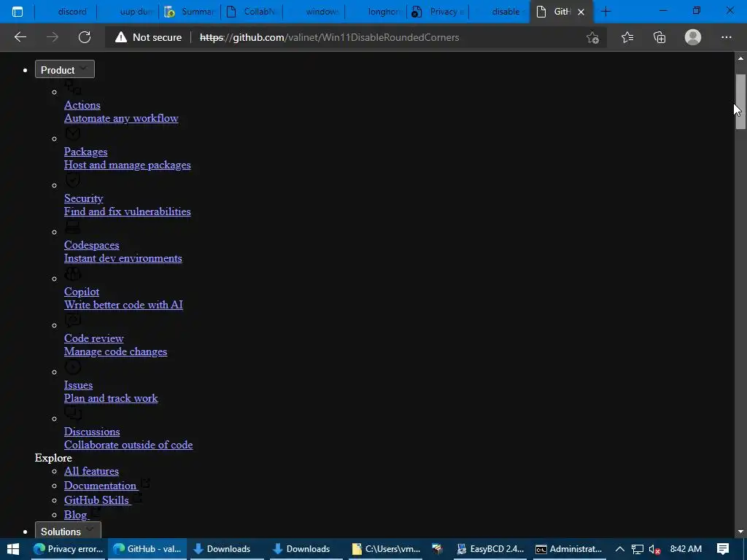
Task: Open the Security link
Action: click(83, 198)
